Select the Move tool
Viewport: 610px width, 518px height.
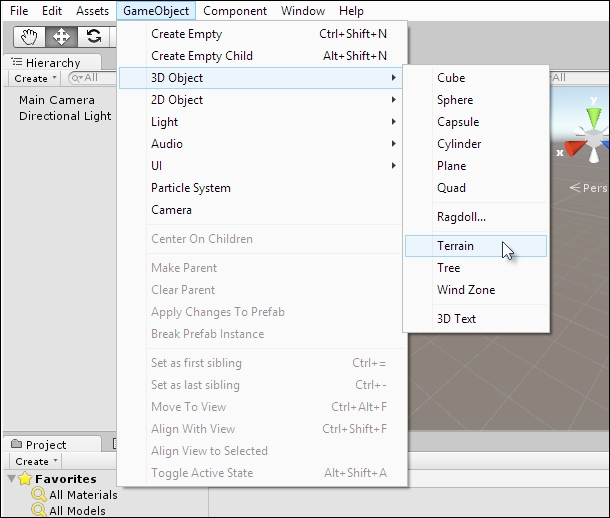tap(61, 37)
